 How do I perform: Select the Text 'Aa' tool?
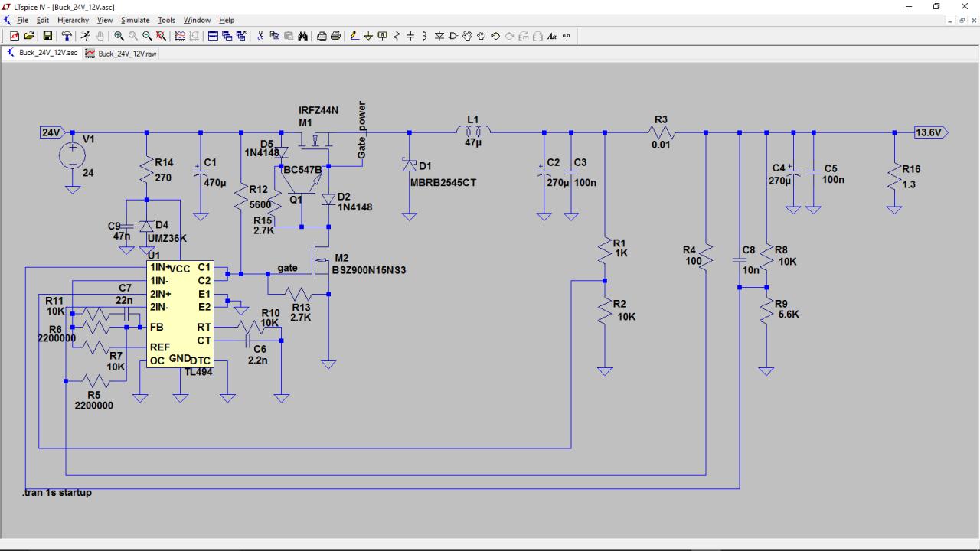tap(552, 36)
